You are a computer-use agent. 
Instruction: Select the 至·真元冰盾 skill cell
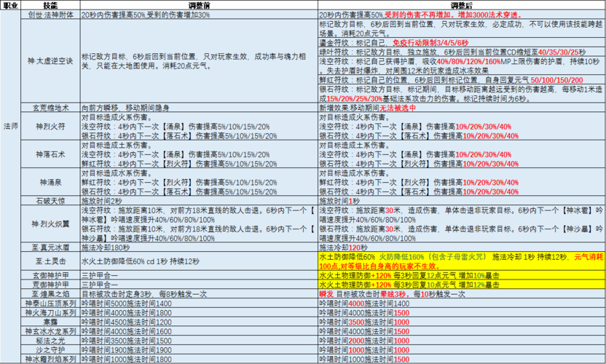point(51,248)
